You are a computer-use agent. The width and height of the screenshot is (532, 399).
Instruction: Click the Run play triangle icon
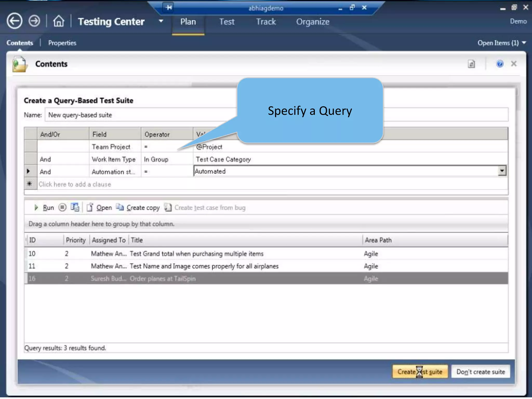pos(36,207)
